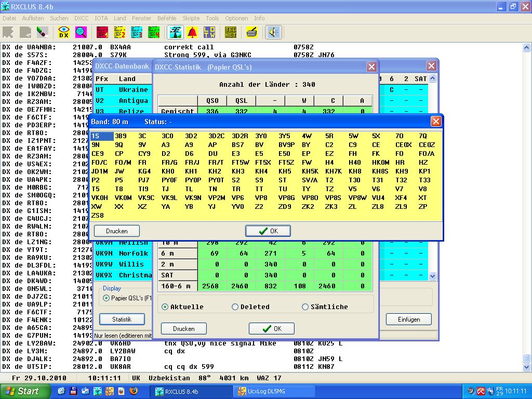
Task: Toggle the speaker sound icon
Action: tap(273, 32)
